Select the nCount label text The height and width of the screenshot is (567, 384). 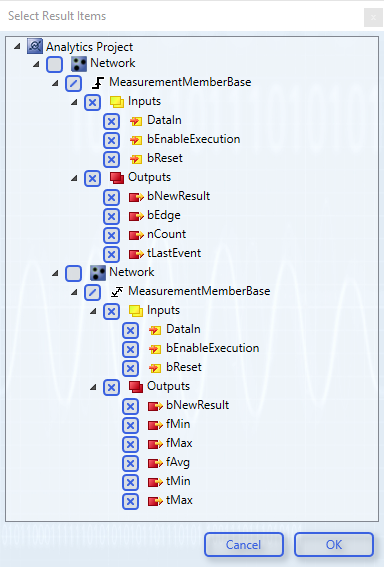166,234
